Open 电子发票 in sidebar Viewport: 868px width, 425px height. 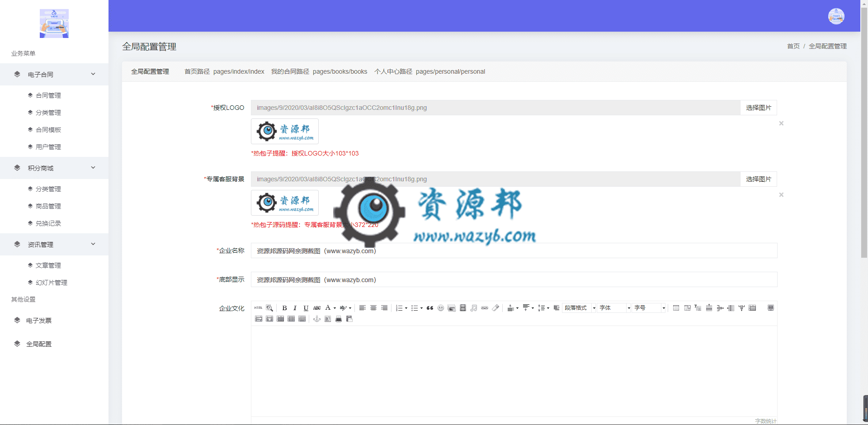click(x=39, y=321)
